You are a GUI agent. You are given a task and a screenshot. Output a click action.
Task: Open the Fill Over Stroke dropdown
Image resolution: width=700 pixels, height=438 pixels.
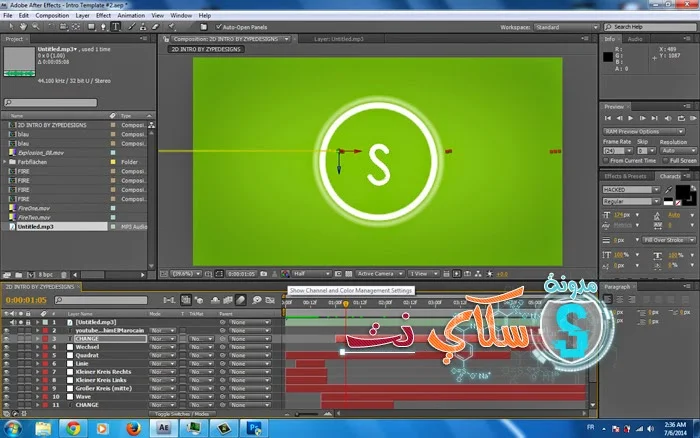669,240
